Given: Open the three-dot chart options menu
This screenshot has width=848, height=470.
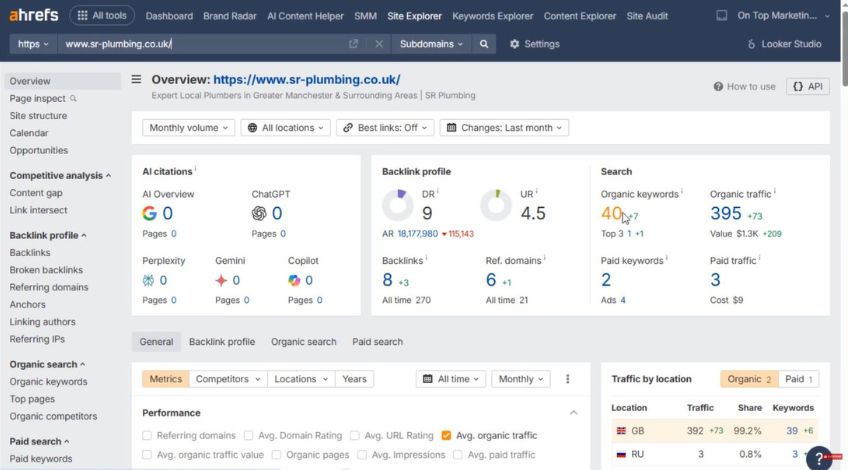Looking at the screenshot, I should pyautogui.click(x=567, y=379).
